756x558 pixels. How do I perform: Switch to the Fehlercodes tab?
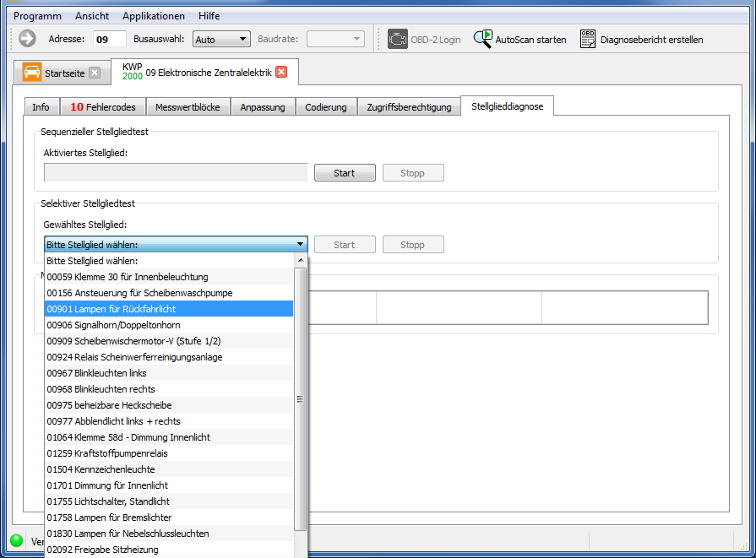click(102, 107)
